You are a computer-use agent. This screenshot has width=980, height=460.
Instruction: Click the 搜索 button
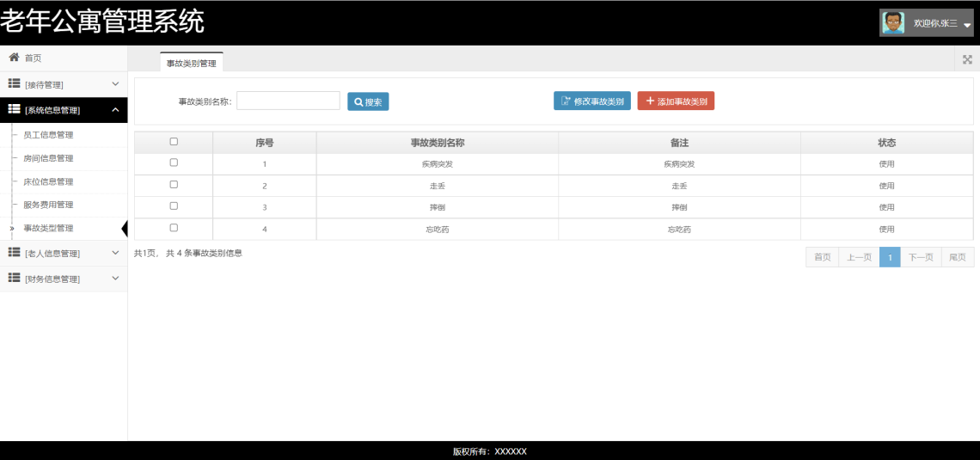[368, 101]
